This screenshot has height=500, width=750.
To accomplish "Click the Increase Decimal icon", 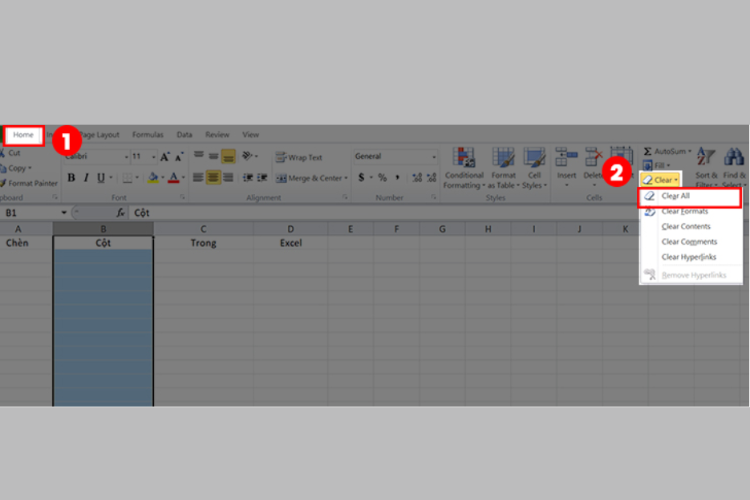I will pyautogui.click(x=417, y=178).
